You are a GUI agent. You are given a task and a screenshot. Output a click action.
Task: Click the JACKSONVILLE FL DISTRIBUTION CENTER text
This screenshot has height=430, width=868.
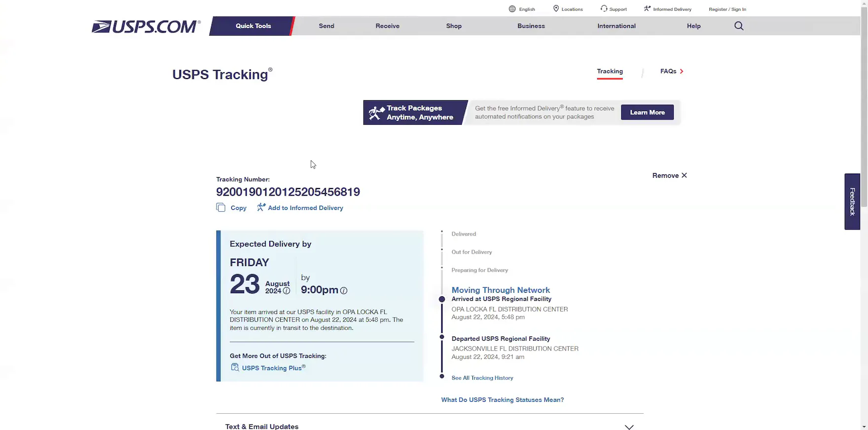[515, 349]
